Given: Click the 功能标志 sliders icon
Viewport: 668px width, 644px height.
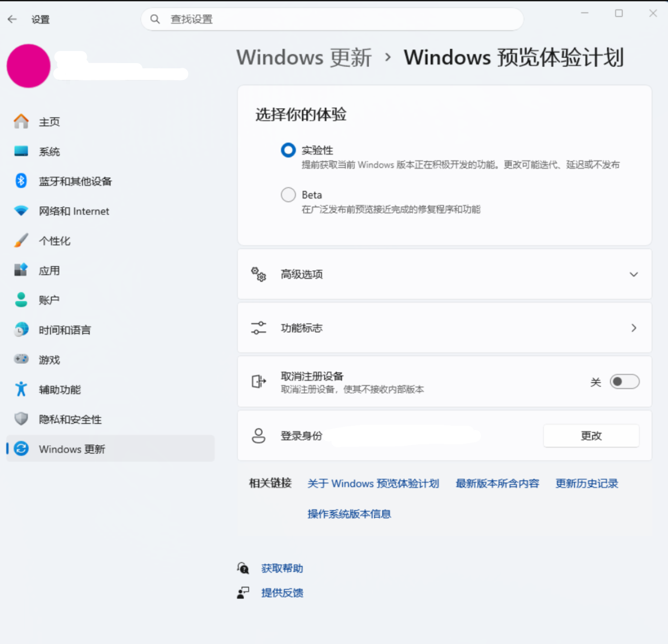Looking at the screenshot, I should (259, 328).
